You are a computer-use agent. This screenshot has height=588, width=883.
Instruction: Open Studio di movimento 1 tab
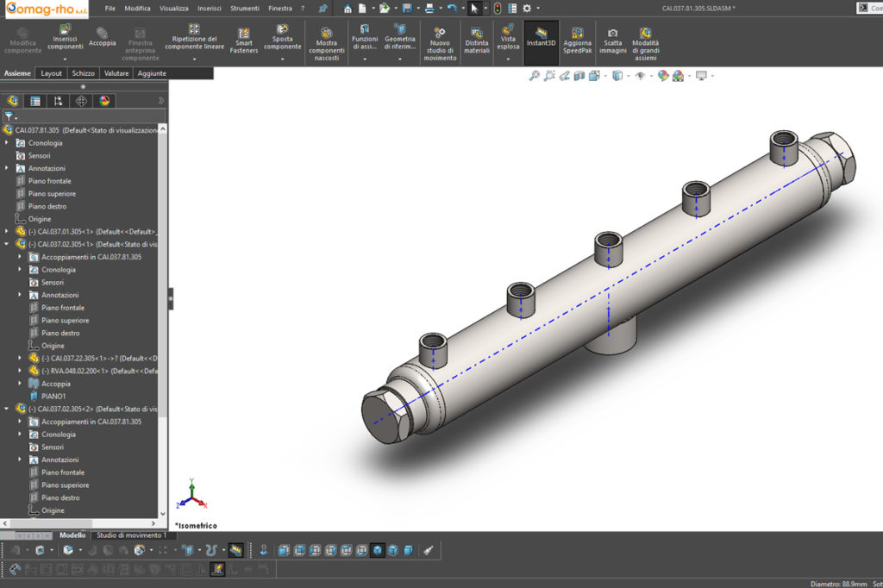(131, 535)
